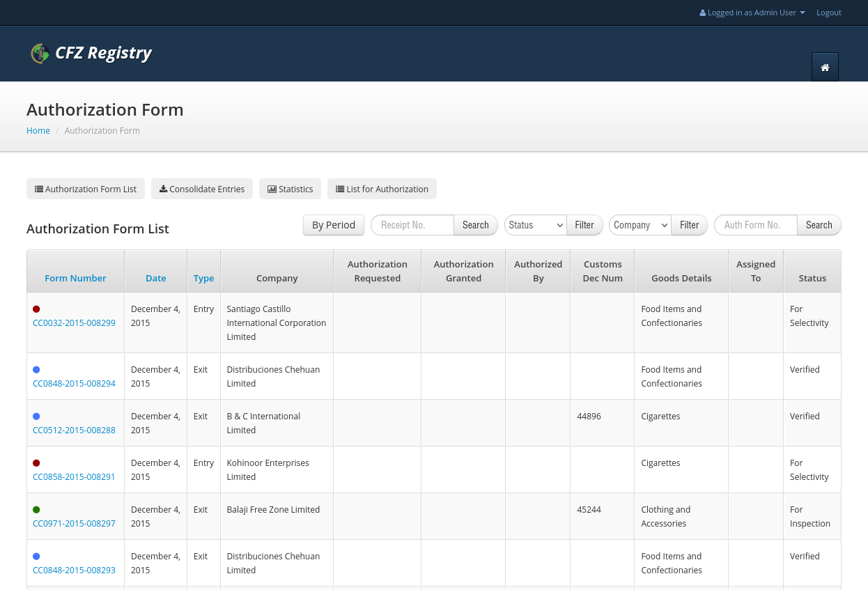Open form CC0848-2015-008294
The image size is (868, 590).
[x=74, y=383]
